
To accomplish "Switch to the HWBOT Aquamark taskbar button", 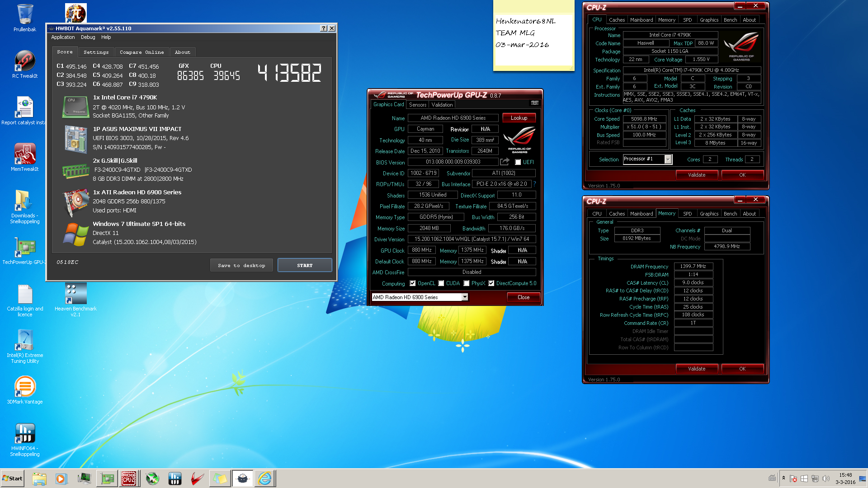I will pyautogui.click(x=242, y=479).
